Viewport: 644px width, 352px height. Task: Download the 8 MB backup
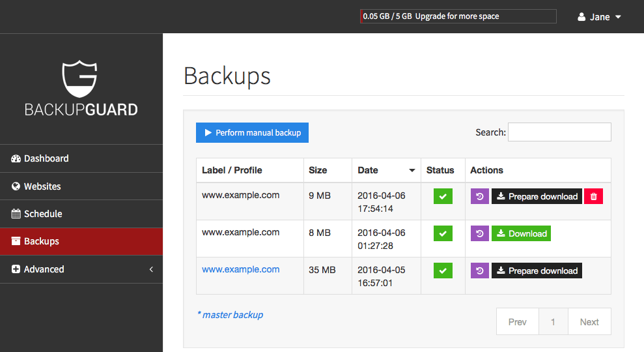pyautogui.click(x=521, y=233)
